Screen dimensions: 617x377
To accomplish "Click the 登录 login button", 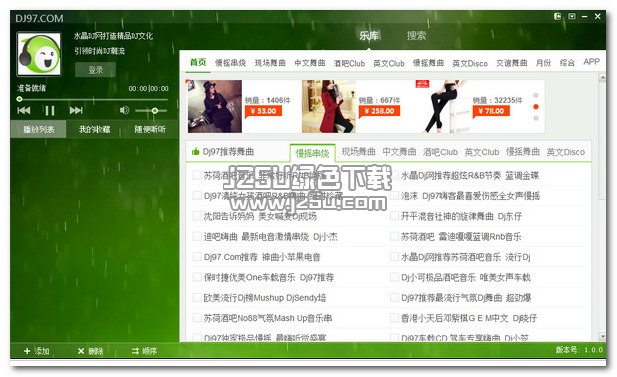I will coord(95,70).
